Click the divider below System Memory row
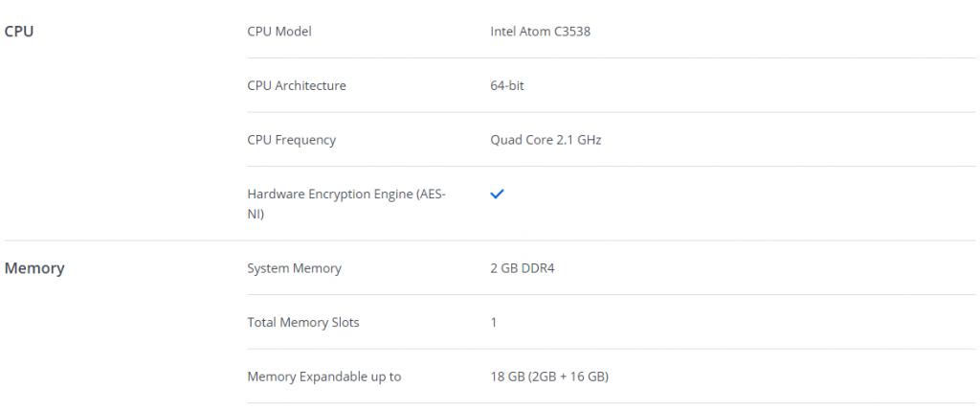This screenshot has height=411, width=980. [612, 295]
